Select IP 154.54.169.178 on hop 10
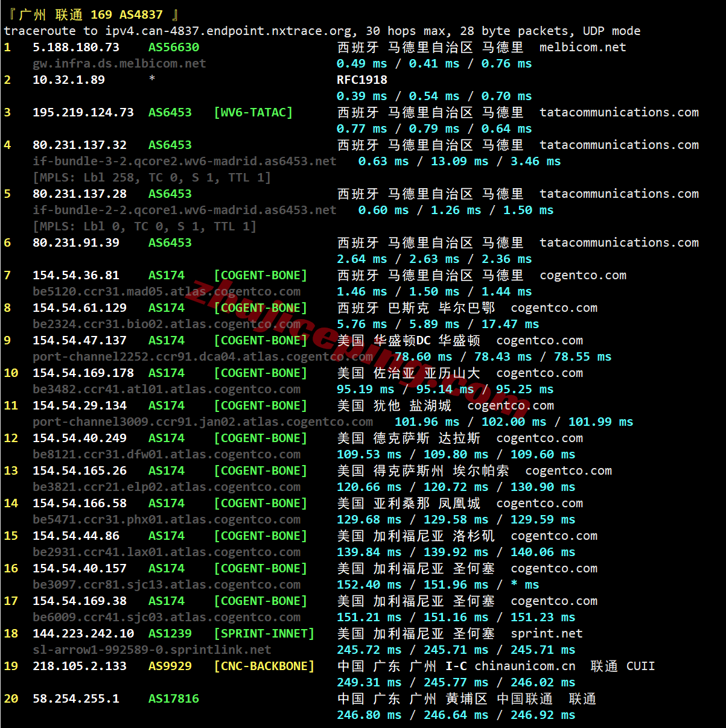Screen dimensions: 726x728 (x=83, y=373)
